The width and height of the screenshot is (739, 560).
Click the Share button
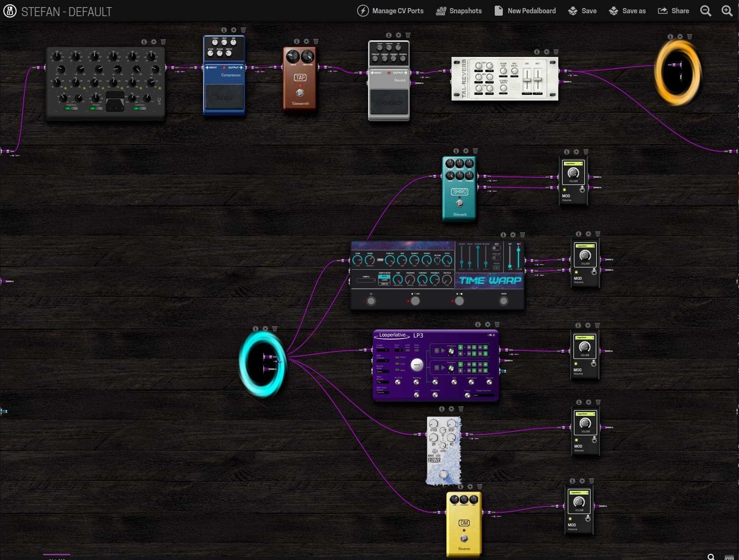point(674,11)
